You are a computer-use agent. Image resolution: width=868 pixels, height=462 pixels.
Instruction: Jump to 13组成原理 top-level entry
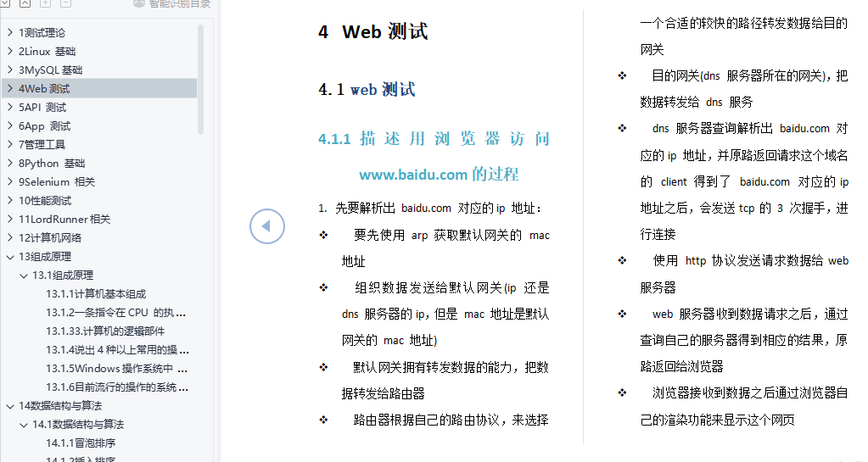45,257
